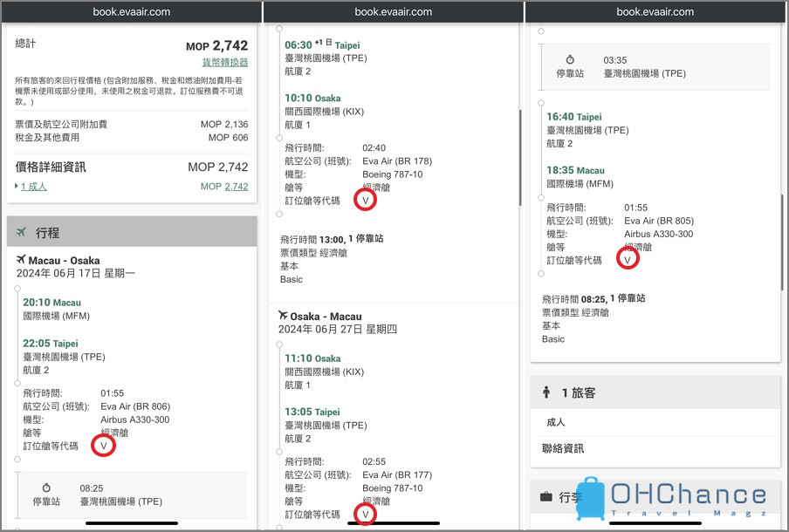Click the 總計 MOP 2,742 total amount

216,45
